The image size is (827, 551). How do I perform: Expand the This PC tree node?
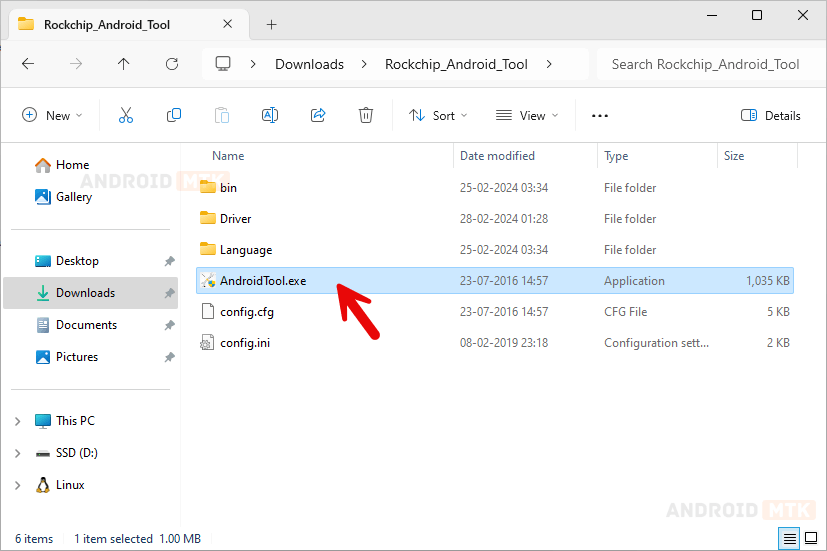pyautogui.click(x=18, y=421)
